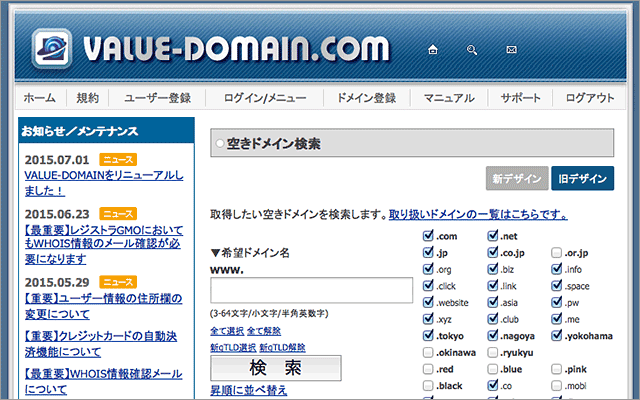The height and width of the screenshot is (400, 640).
Task: Uncheck the .tokyo domain checkbox
Action: 428,335
